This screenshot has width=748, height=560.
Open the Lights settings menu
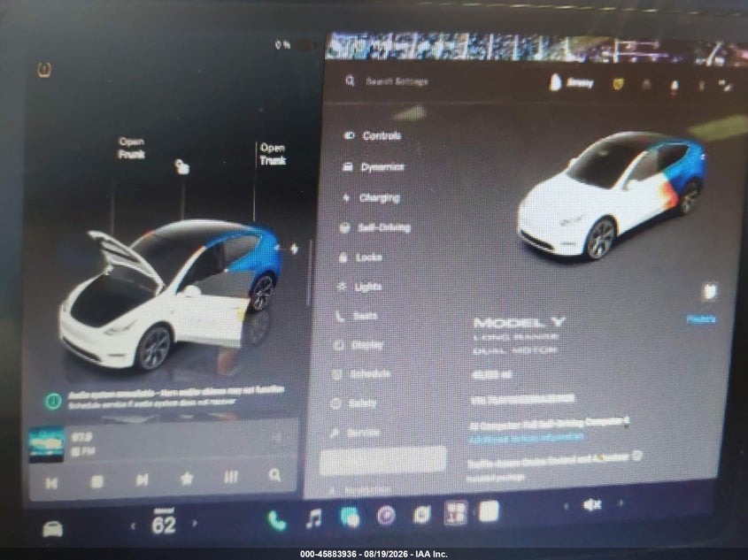pyautogui.click(x=359, y=287)
